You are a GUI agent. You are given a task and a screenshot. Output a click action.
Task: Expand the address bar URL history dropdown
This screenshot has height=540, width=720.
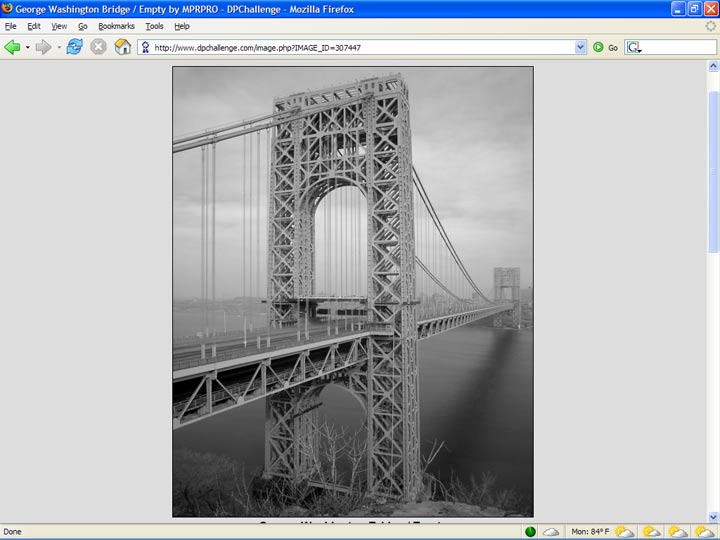tap(580, 47)
